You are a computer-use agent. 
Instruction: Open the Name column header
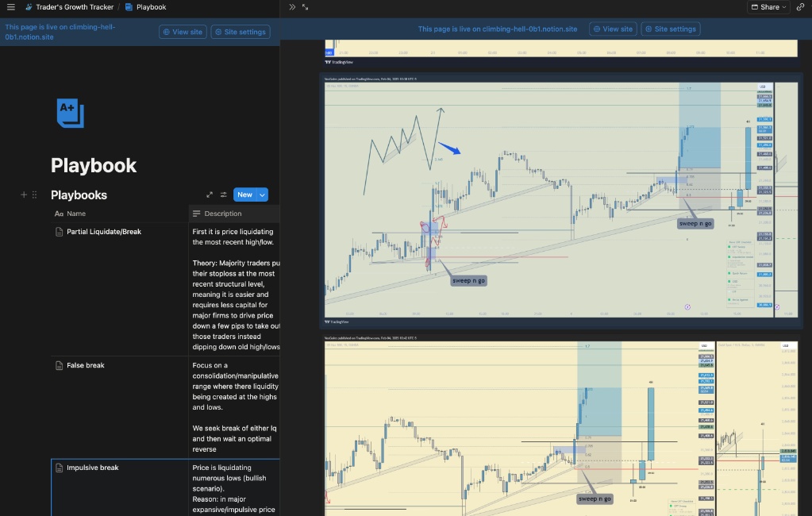[x=120, y=214]
